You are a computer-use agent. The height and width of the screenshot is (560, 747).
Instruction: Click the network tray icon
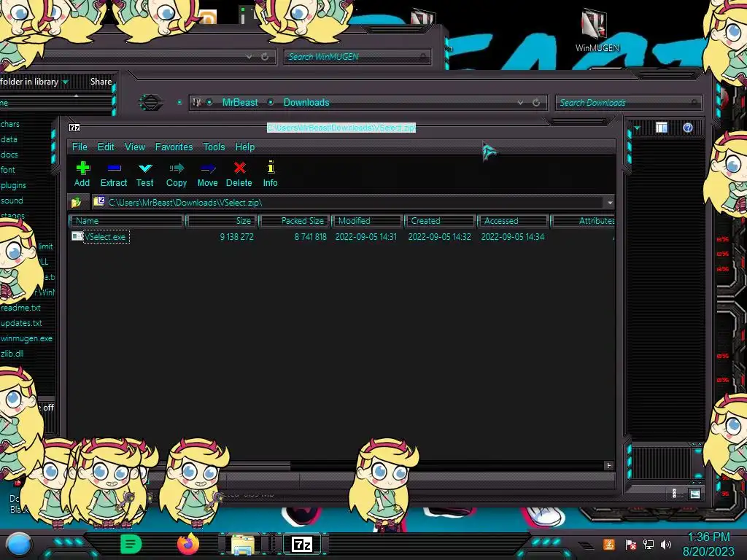click(649, 544)
